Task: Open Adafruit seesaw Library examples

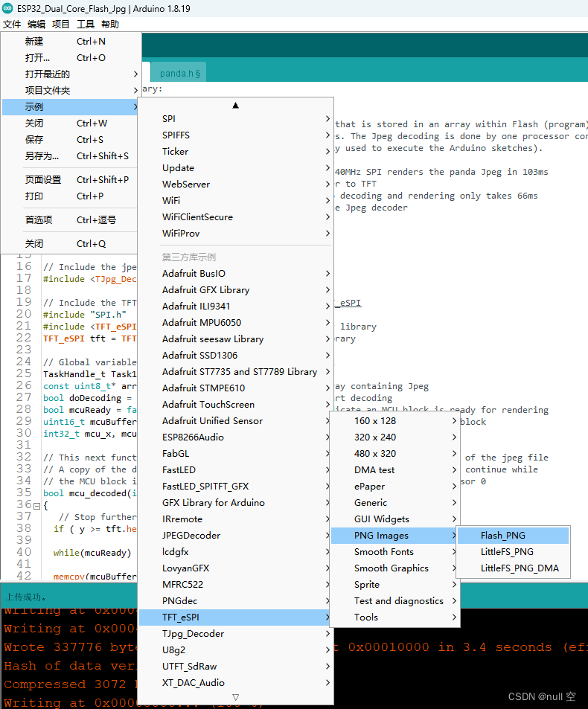Action: point(236,339)
